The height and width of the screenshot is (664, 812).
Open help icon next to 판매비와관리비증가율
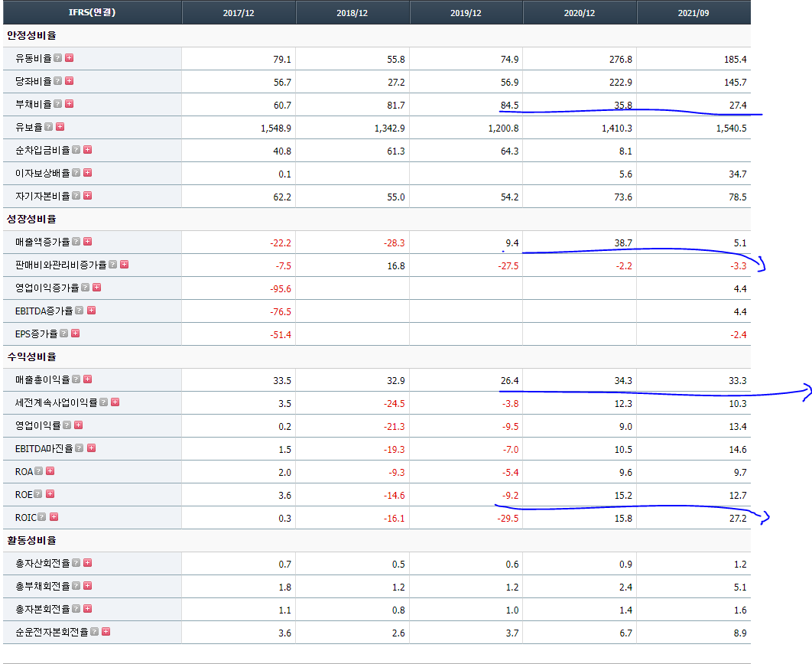tap(113, 264)
